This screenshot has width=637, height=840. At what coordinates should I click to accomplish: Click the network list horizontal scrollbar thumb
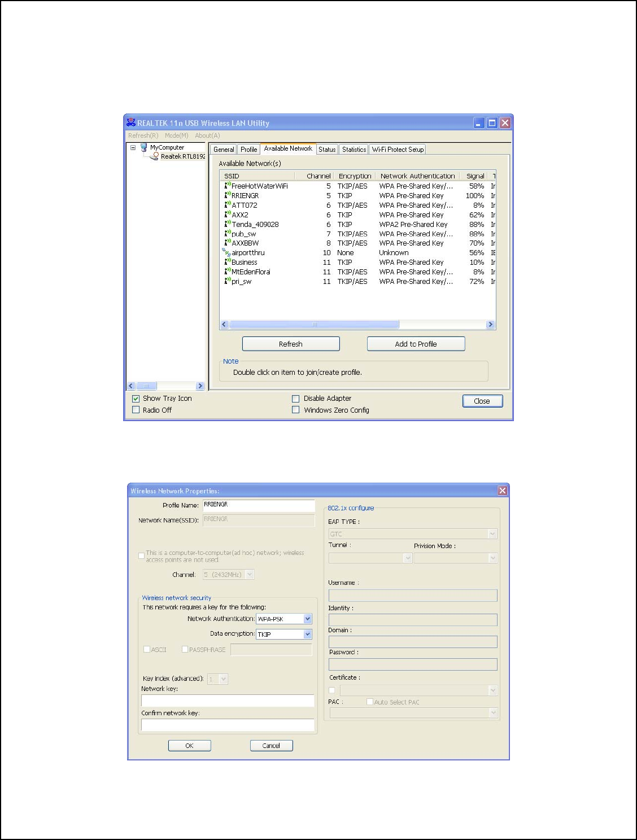click(x=314, y=325)
